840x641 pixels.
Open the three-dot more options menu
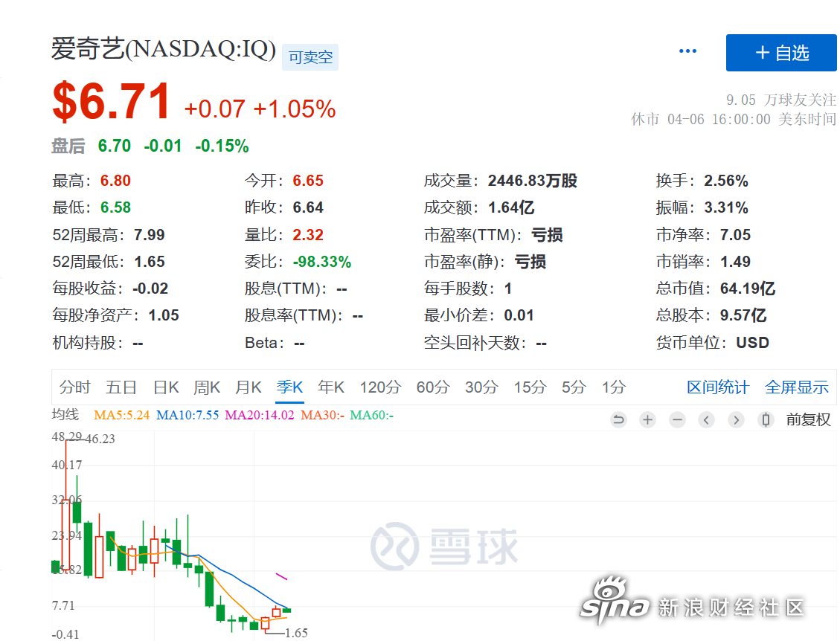[x=687, y=51]
